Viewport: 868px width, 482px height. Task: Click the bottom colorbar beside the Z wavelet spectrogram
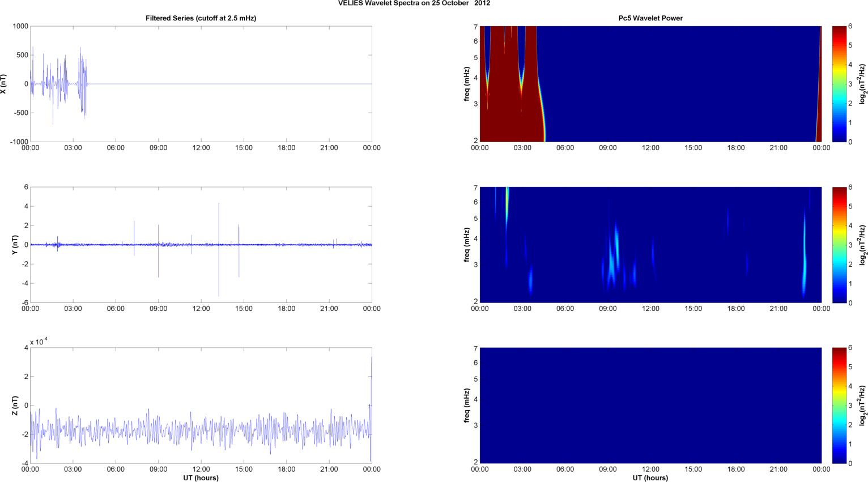(839, 406)
